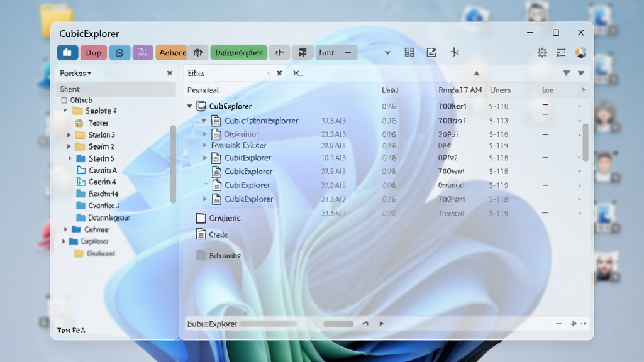This screenshot has width=644, height=362.
Task: Click the edit pencil-in-box toolbar icon
Action: pos(431,53)
